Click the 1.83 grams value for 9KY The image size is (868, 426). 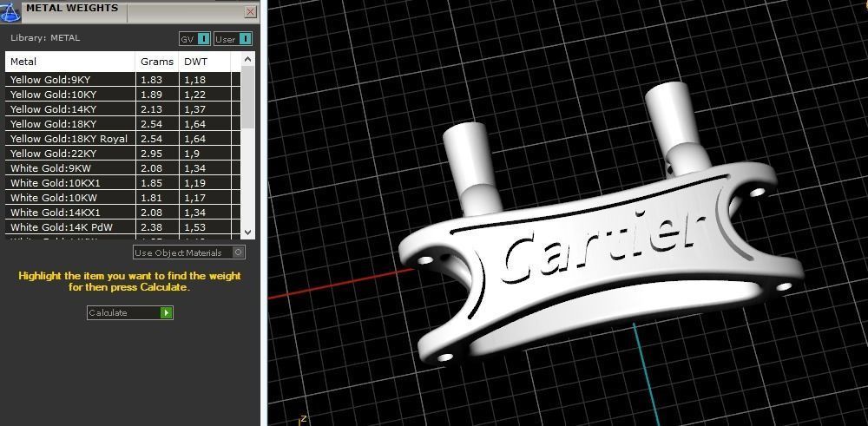(x=151, y=80)
